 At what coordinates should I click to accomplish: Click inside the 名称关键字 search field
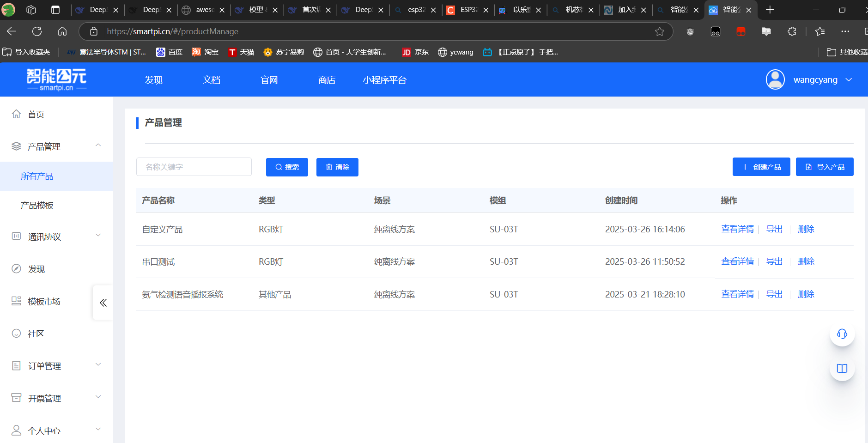pos(194,167)
